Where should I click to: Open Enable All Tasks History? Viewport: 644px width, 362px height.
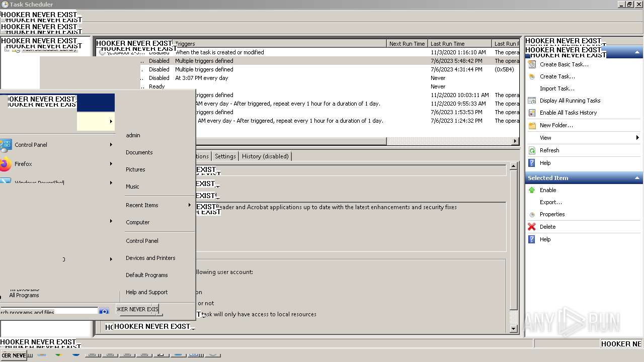click(x=569, y=113)
